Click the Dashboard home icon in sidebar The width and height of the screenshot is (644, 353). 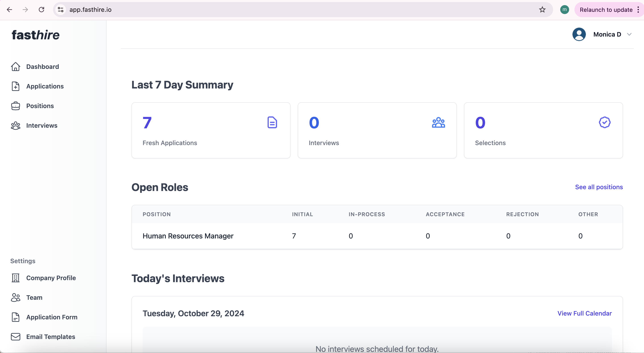[16, 66]
